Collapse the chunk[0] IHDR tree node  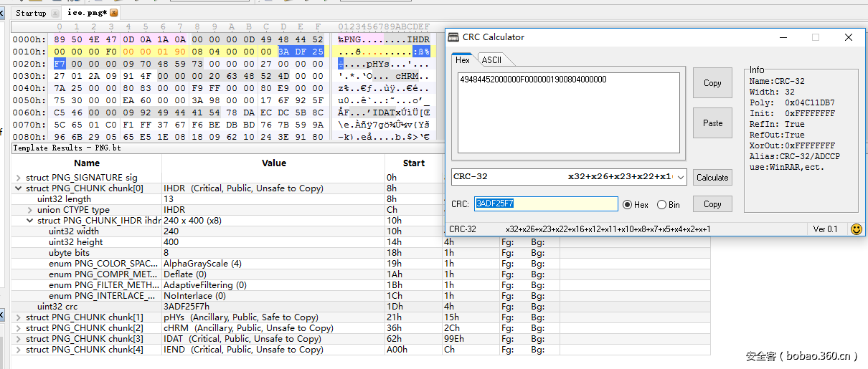point(19,188)
